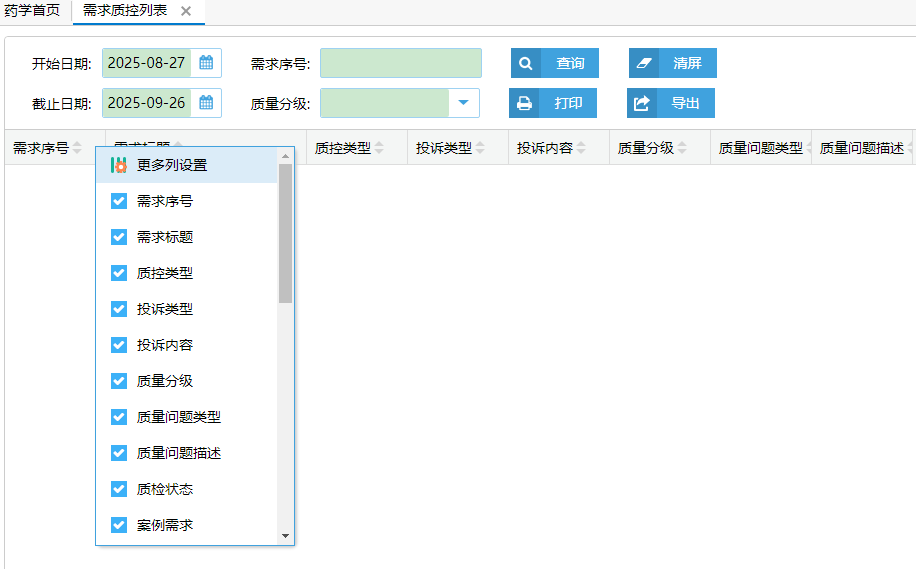Viewport: 916px width, 569px height.
Task: Click the export icon on 导出 button
Action: (x=642, y=103)
